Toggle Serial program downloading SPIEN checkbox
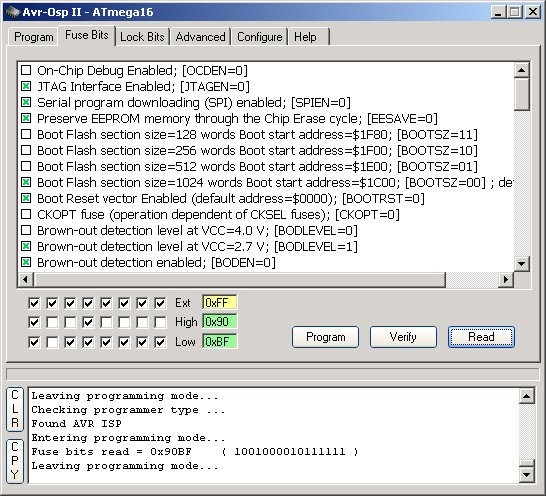Image resolution: width=546 pixels, height=496 pixels. pyautogui.click(x=26, y=102)
